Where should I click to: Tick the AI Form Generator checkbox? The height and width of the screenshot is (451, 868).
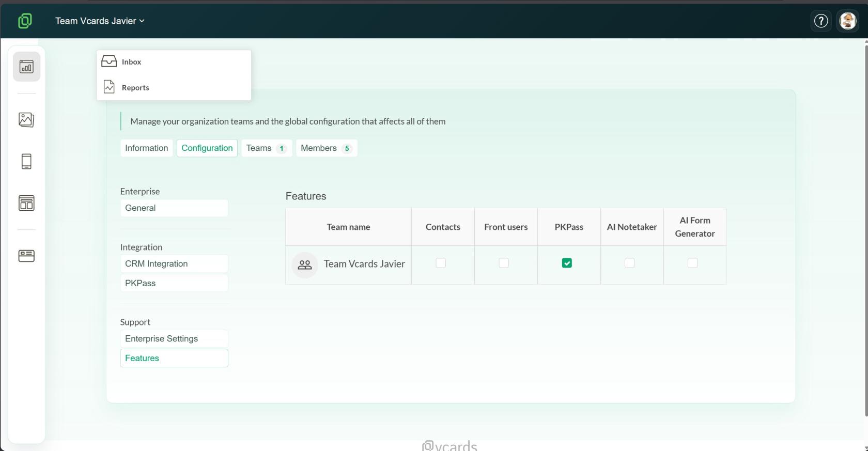(x=692, y=263)
